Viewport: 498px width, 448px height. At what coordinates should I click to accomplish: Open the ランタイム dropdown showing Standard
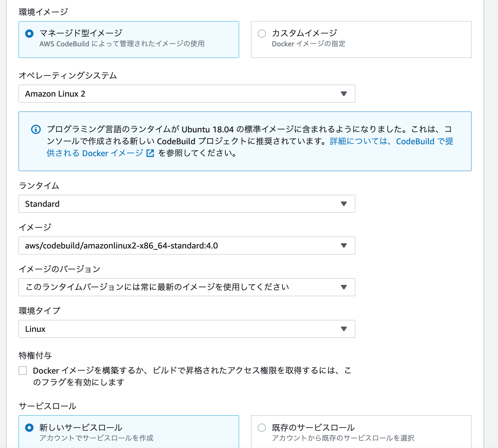pos(187,204)
